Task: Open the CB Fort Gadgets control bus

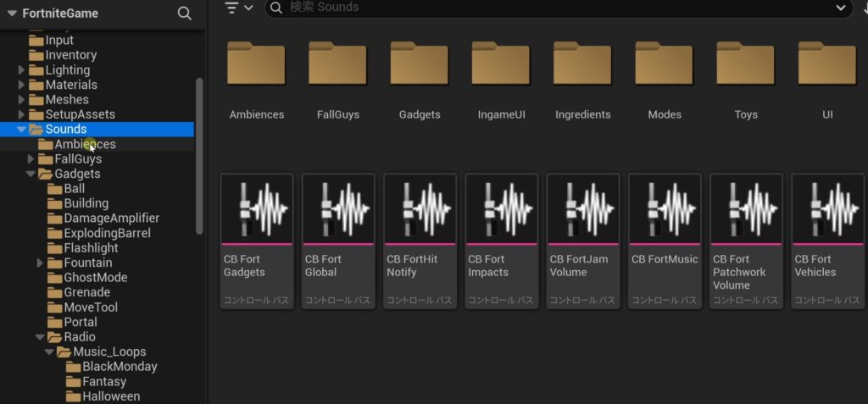Action: 257,241
